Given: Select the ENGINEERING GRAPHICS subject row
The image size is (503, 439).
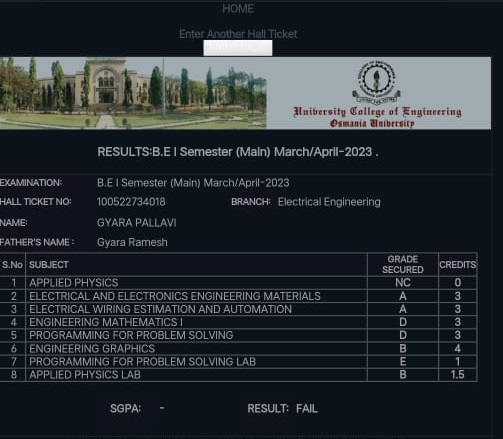Looking at the screenshot, I should [238, 349].
